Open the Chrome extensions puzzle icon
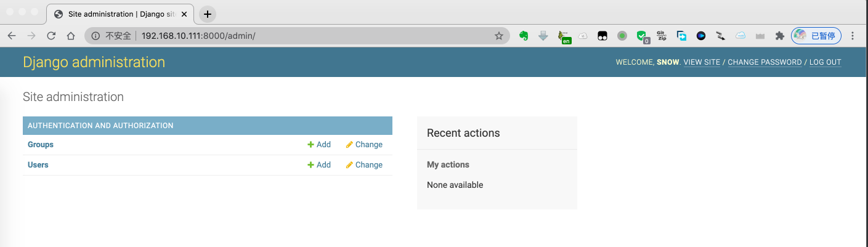Viewport: 868px width, 247px height. click(779, 36)
